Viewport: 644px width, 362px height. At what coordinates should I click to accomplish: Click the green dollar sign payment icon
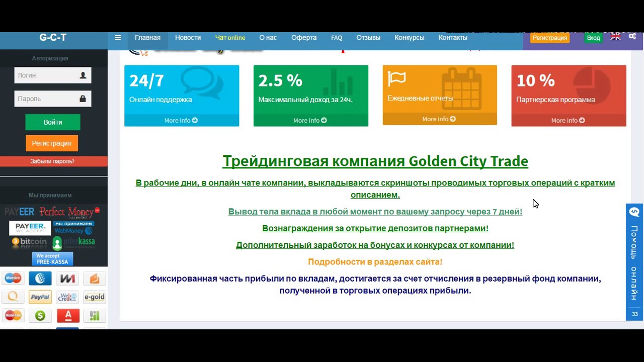click(x=40, y=316)
